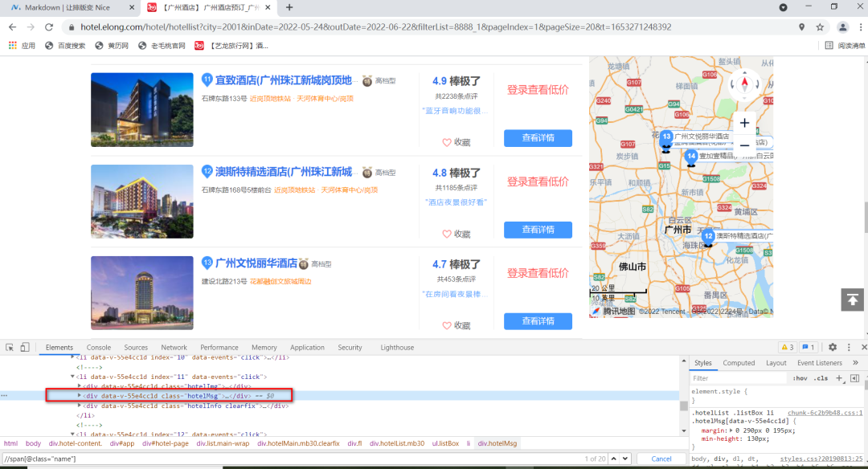Toggle the .cls class editor
The image size is (868, 469).
coord(822,378)
